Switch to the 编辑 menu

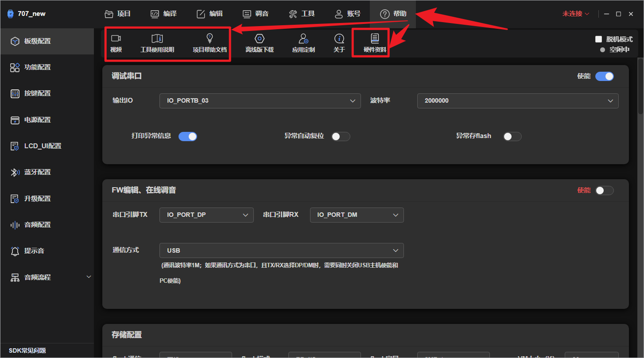click(209, 14)
